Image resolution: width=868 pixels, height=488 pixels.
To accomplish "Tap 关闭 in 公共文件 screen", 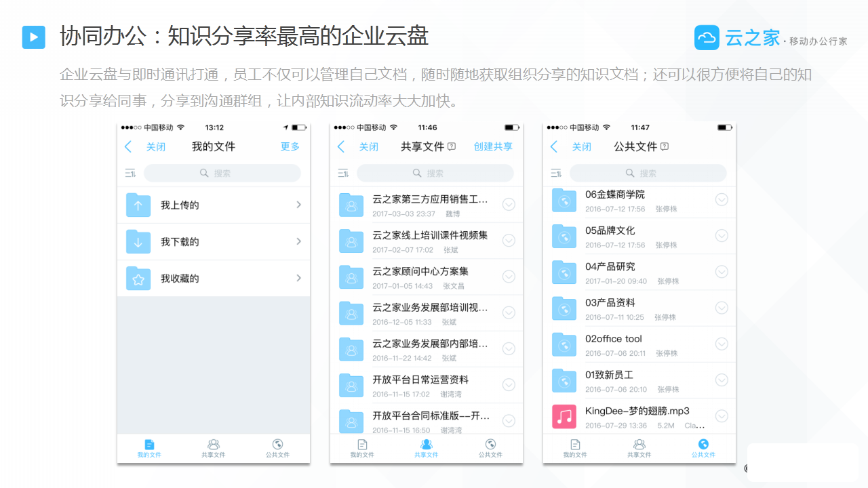I will 582,147.
